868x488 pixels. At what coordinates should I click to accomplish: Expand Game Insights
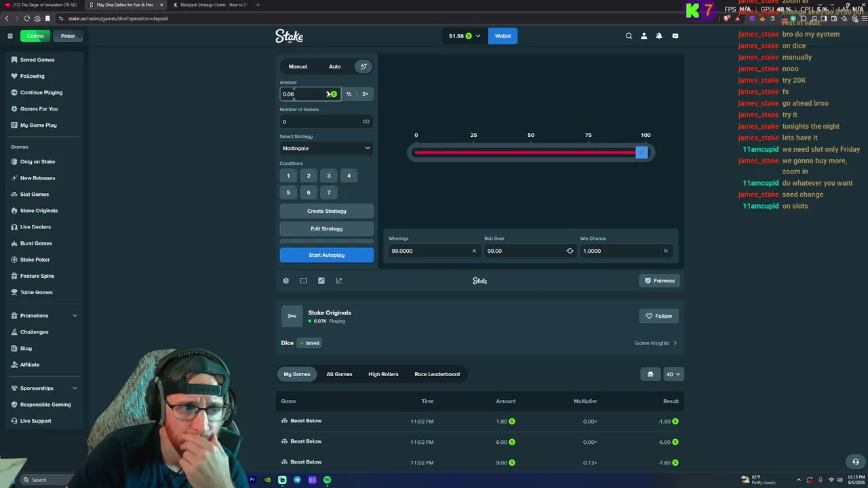[656, 343]
